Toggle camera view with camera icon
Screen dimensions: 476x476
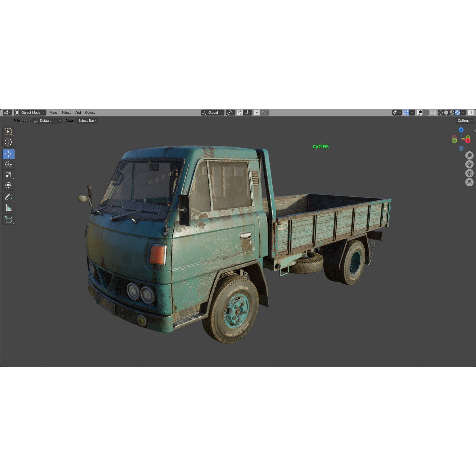pos(469,173)
